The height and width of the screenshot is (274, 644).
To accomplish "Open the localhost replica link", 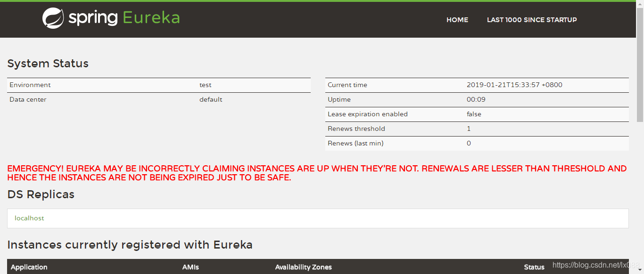I will click(x=29, y=218).
